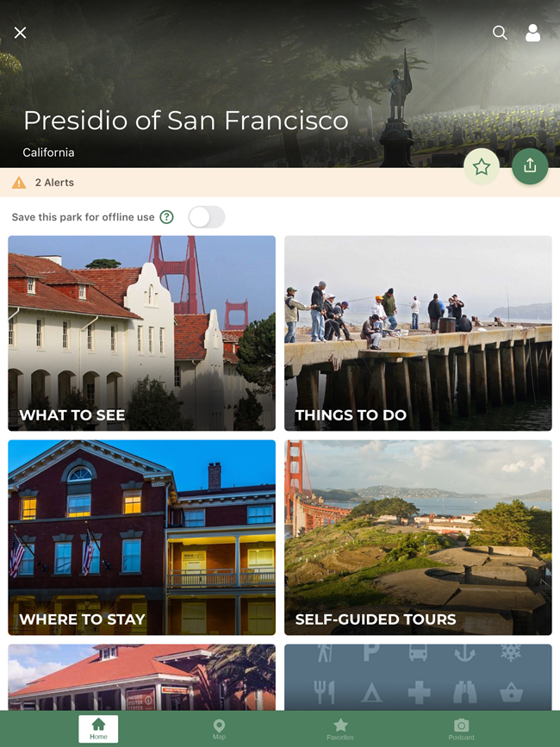Open the Self-Guided Tours tile

point(418,538)
